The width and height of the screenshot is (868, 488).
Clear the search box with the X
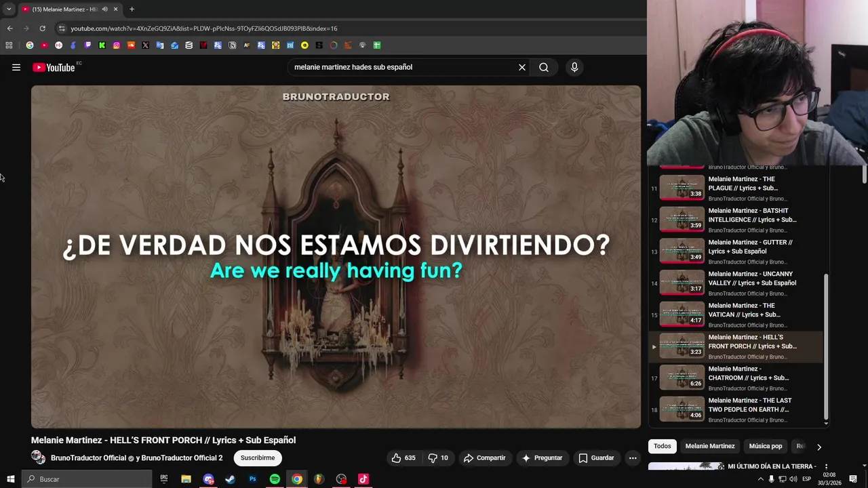coord(522,67)
